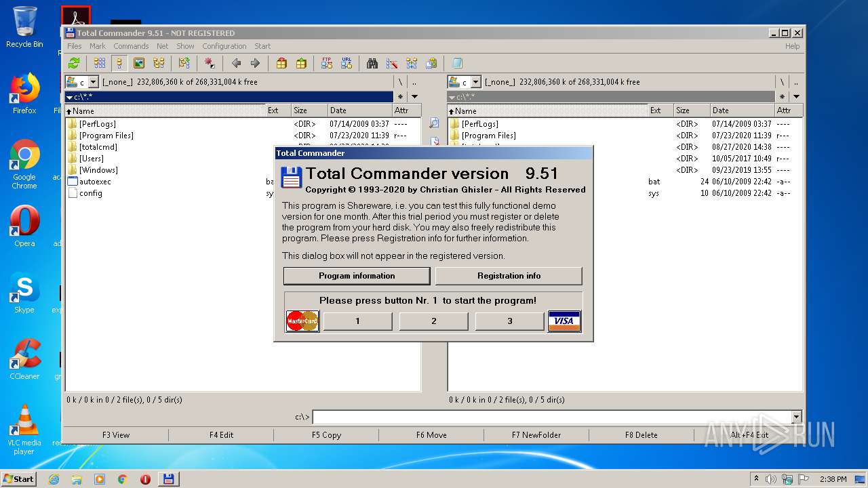Select [PerfLogs] folder in right panel
The image size is (868, 488).
pyautogui.click(x=479, y=124)
